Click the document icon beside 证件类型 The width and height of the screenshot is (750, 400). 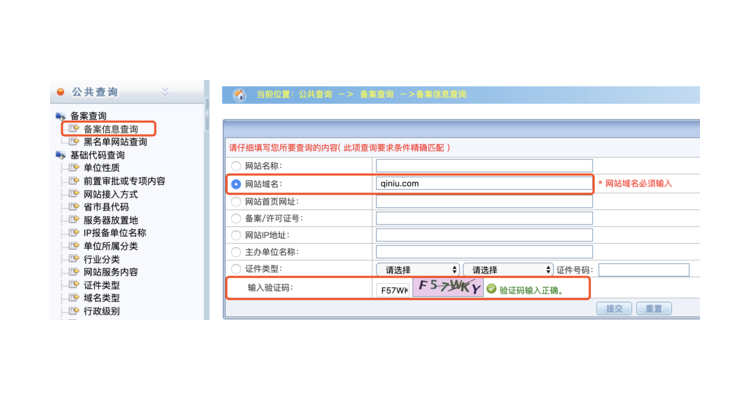click(x=74, y=284)
